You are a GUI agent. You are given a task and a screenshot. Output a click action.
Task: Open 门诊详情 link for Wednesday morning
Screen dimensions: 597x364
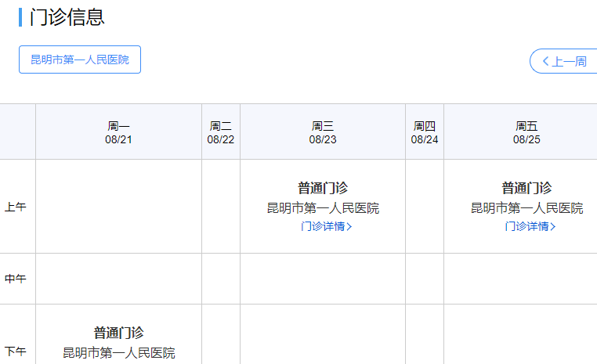322,227
